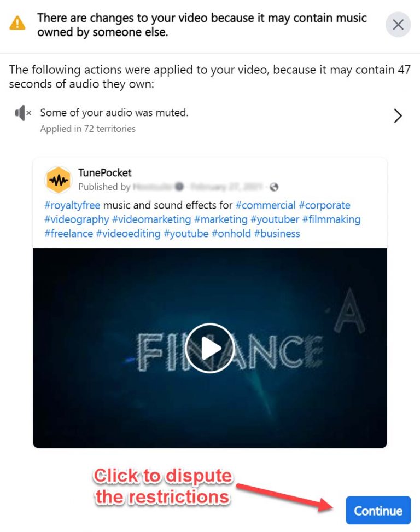The width and height of the screenshot is (420, 532).
Task: Open the #royaltyfree hashtag
Action: [x=71, y=205]
